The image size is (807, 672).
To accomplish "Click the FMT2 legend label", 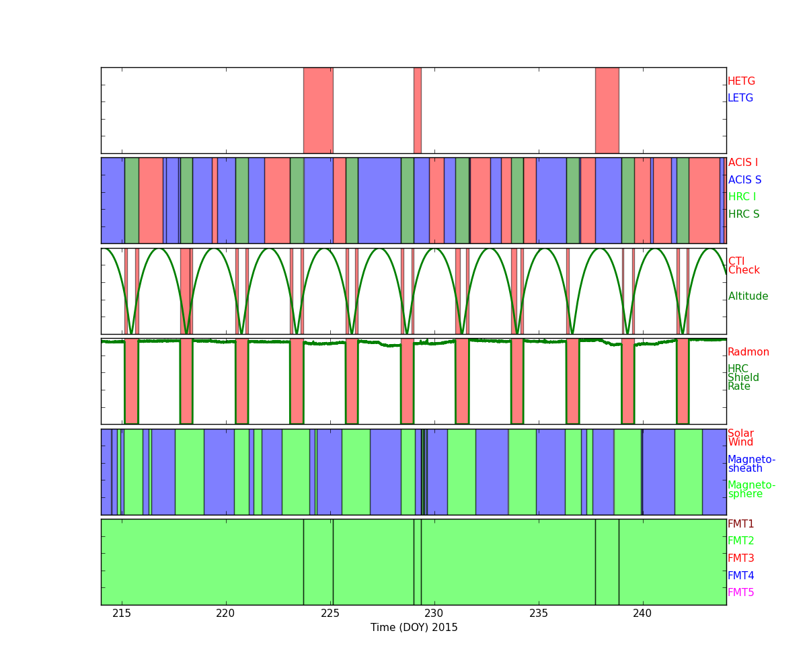I will click(x=740, y=541).
